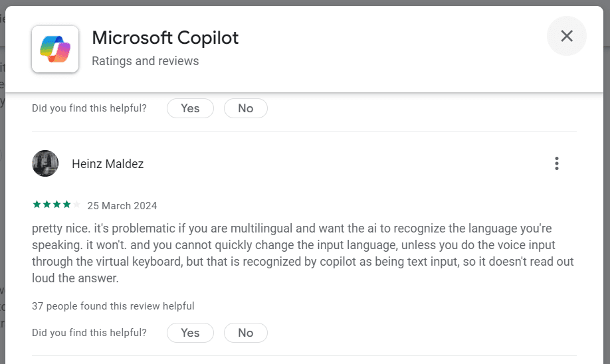This screenshot has height=364, width=610.
Task: Click the empty fifth star of the rating
Action: coord(76,205)
